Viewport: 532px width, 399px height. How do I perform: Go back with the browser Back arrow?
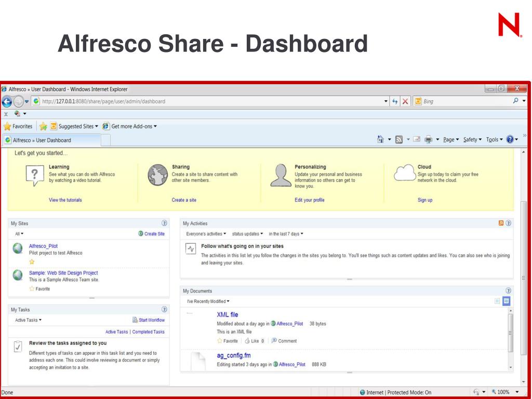(x=7, y=101)
